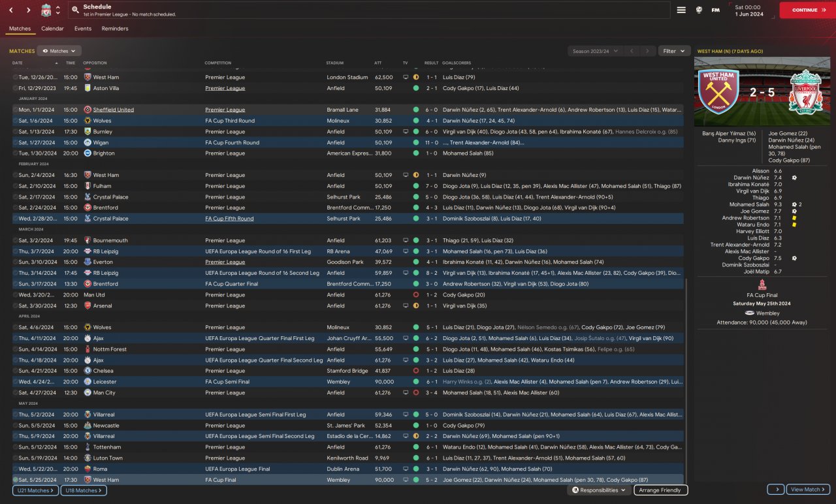Open FA Cup Fifth Round competition link
This screenshot has width=836, height=504.
pyautogui.click(x=229, y=219)
